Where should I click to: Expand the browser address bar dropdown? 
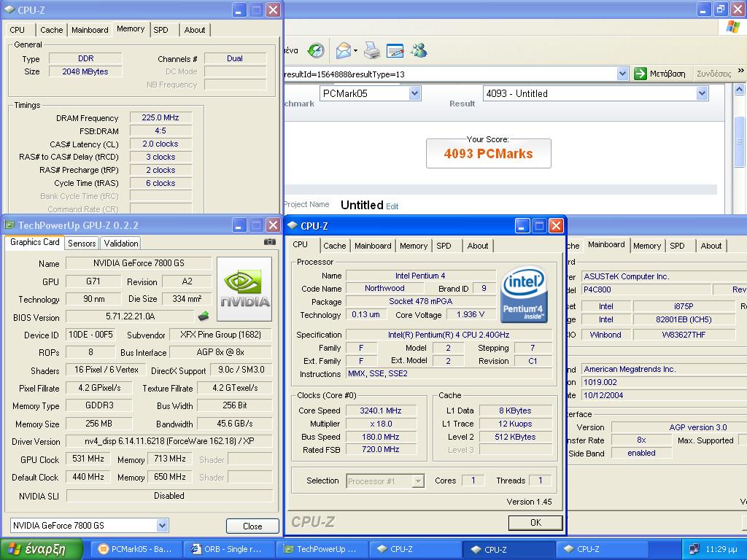coord(622,74)
